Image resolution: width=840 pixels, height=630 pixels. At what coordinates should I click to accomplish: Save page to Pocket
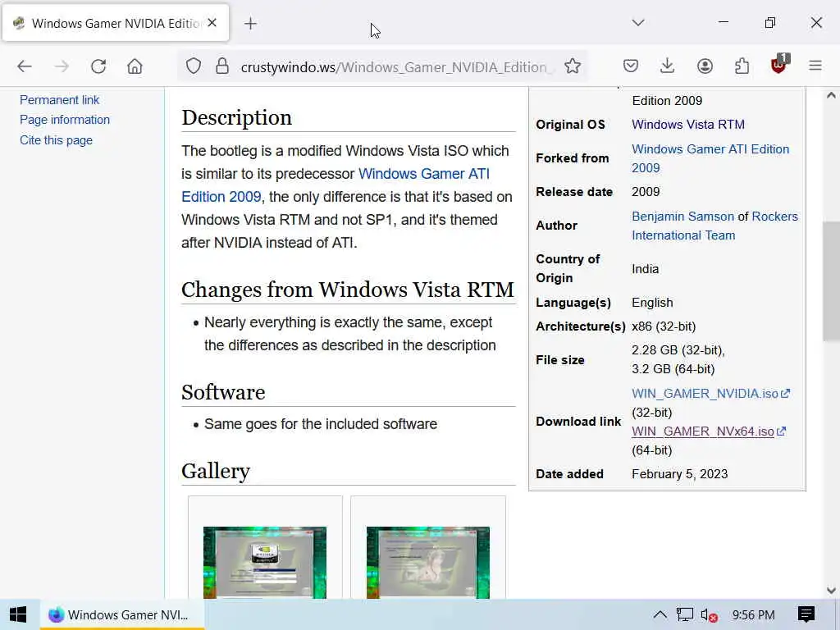(x=631, y=66)
